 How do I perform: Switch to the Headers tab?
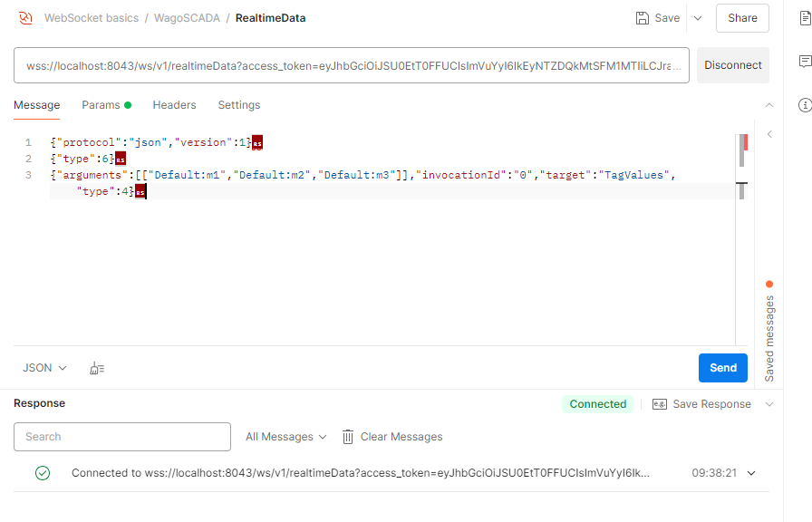point(174,105)
